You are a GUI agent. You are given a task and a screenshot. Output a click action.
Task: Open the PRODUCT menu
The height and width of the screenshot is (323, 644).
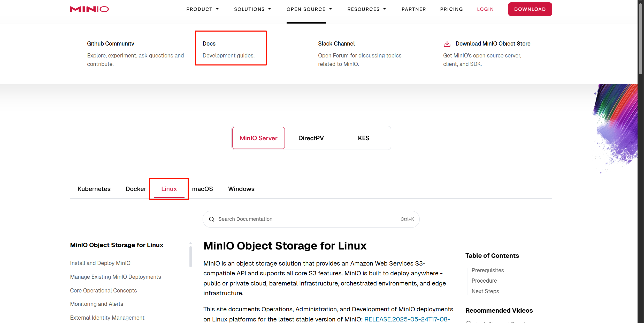[x=199, y=9]
